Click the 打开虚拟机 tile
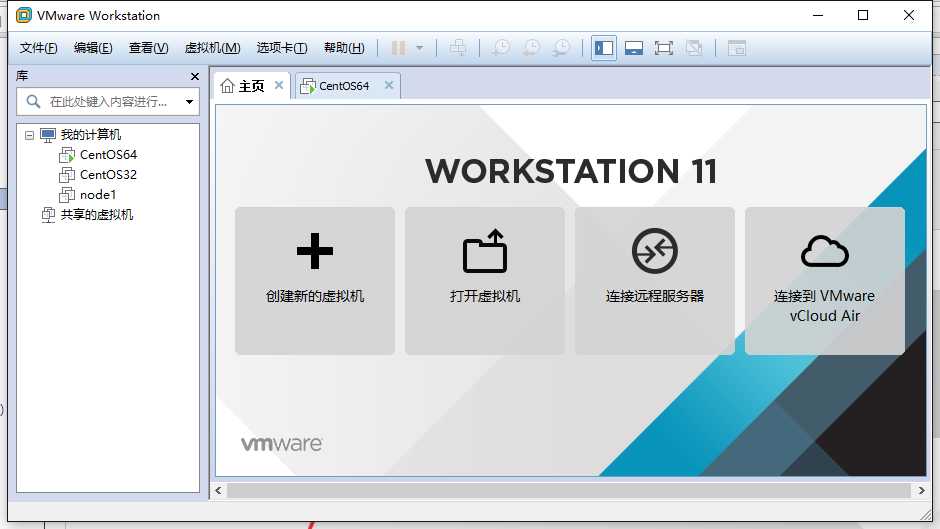Image resolution: width=940 pixels, height=529 pixels. pyautogui.click(x=484, y=281)
